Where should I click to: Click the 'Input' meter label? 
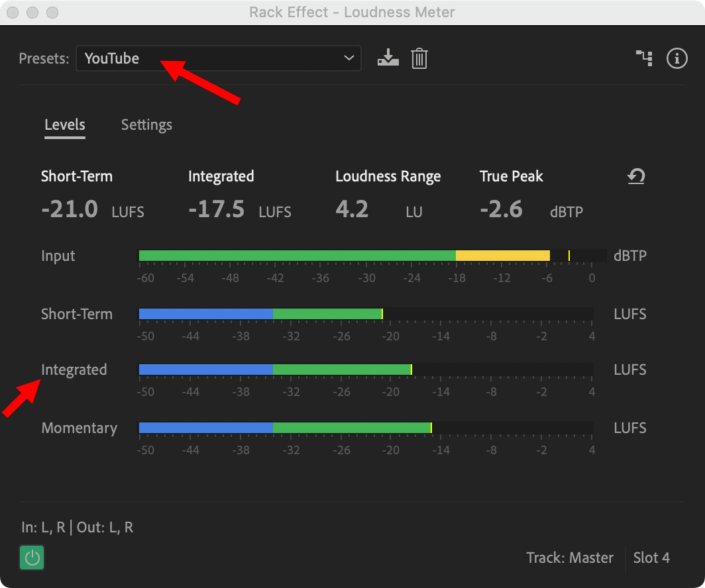click(58, 256)
